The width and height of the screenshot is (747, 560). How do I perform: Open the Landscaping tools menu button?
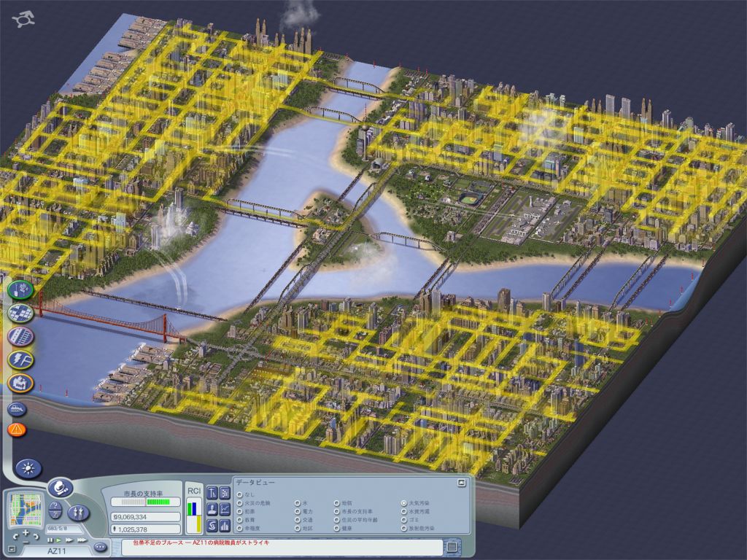click(x=20, y=289)
